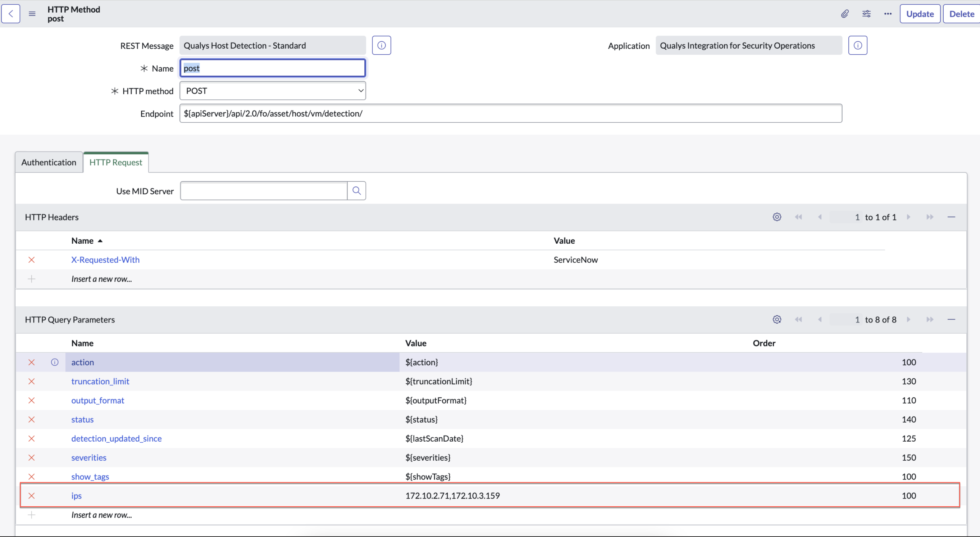Open the personalize form settings icon
The image size is (980, 537).
[x=866, y=14]
